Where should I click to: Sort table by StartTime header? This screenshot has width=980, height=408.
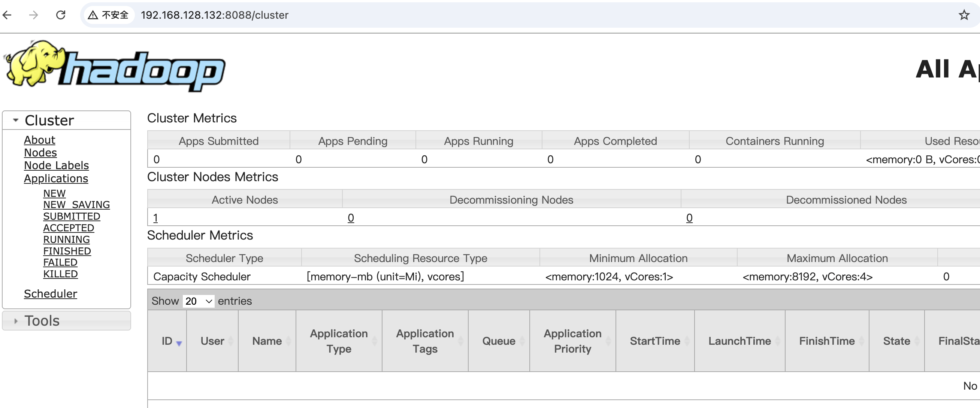pos(655,341)
